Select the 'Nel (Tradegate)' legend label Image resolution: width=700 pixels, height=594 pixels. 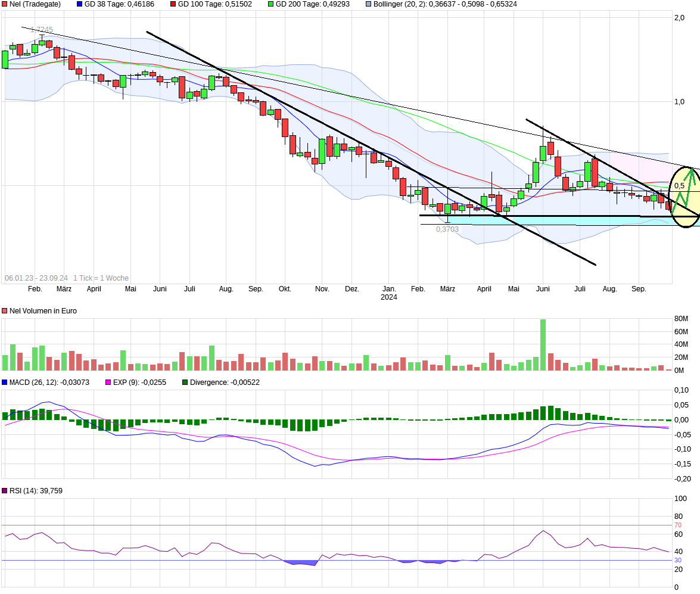coord(35,4)
